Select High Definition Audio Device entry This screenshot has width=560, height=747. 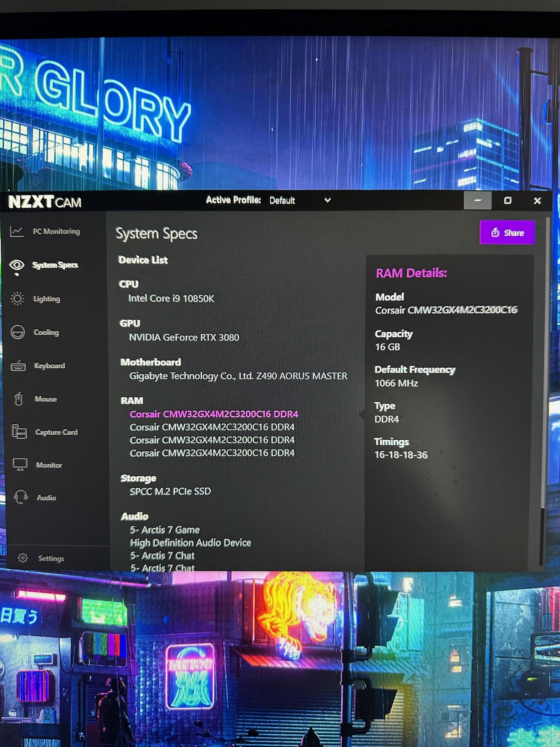pyautogui.click(x=190, y=543)
